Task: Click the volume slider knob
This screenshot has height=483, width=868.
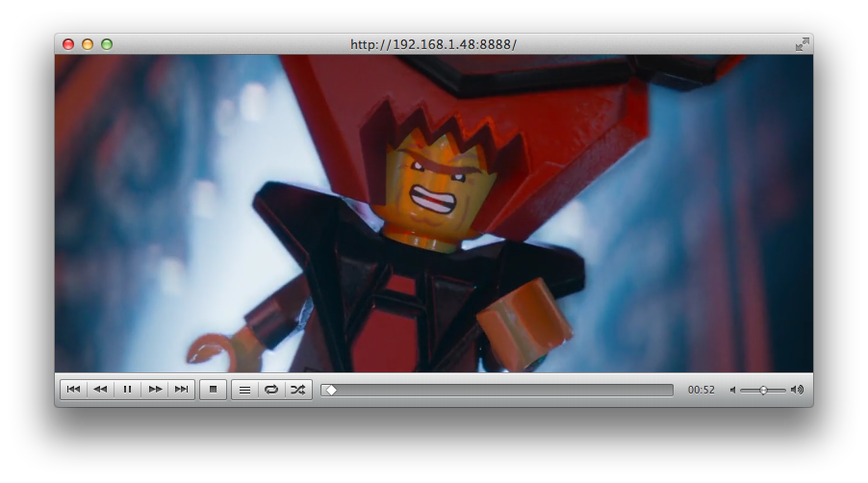Action: pyautogui.click(x=763, y=390)
